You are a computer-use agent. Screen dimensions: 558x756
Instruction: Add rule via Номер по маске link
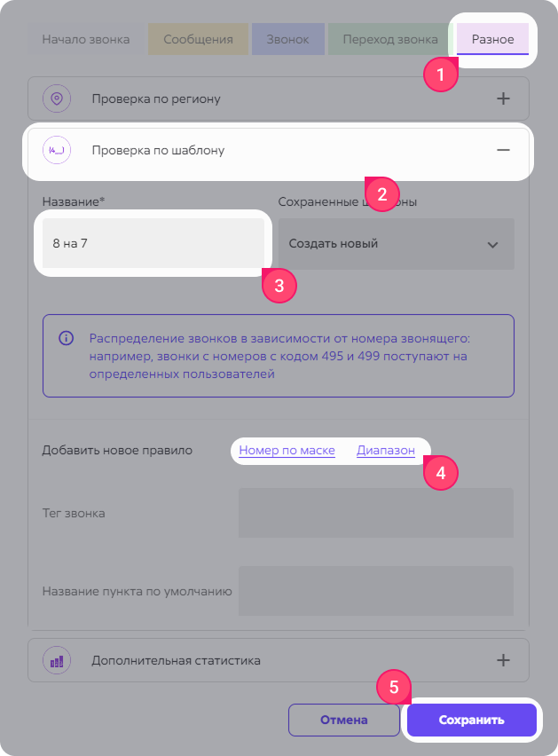(287, 451)
